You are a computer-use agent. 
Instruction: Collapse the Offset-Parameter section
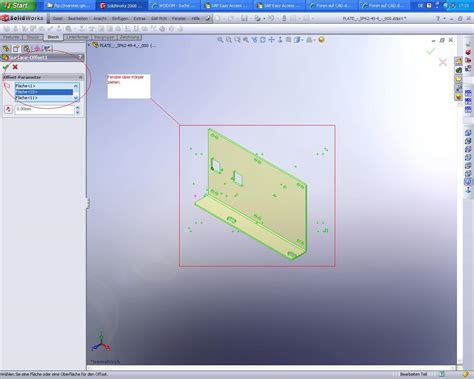[x=80, y=77]
